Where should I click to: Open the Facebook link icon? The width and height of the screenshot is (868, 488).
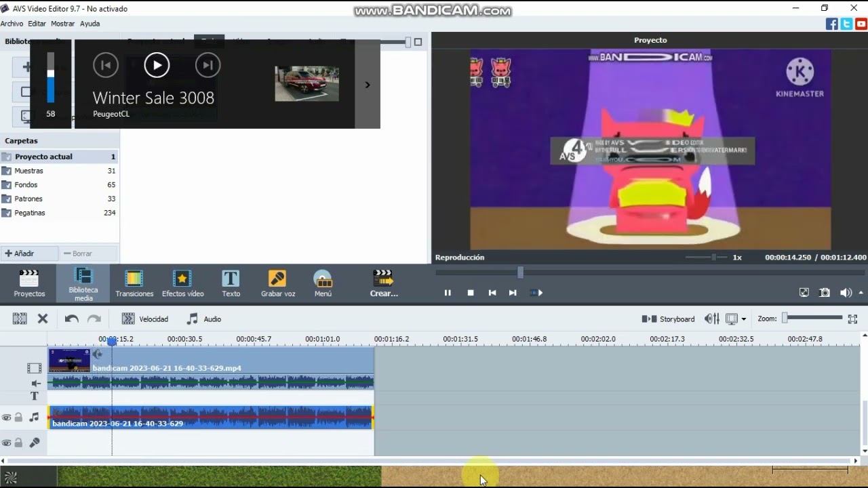point(832,24)
